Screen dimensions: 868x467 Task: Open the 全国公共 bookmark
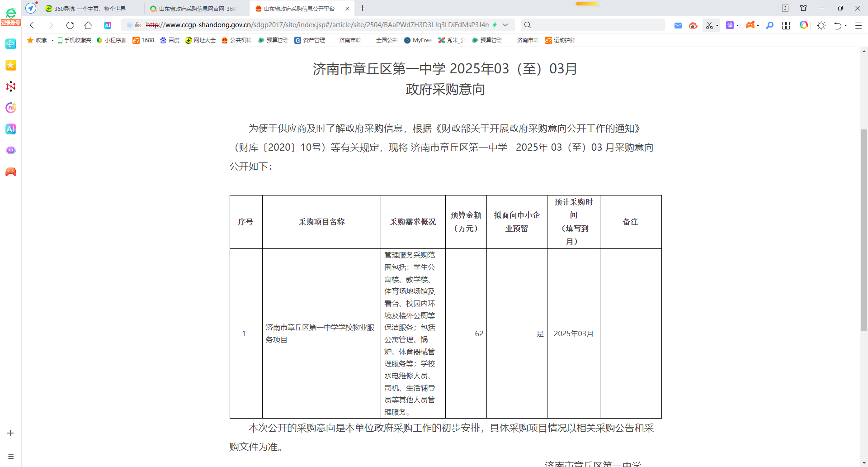point(386,40)
